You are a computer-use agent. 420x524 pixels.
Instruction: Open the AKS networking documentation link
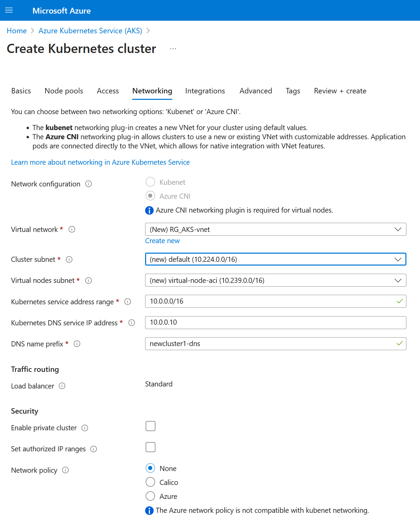100,162
